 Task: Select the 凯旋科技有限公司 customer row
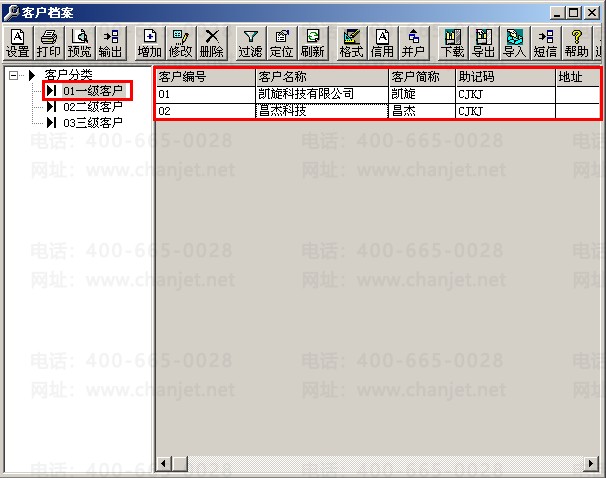click(378, 94)
